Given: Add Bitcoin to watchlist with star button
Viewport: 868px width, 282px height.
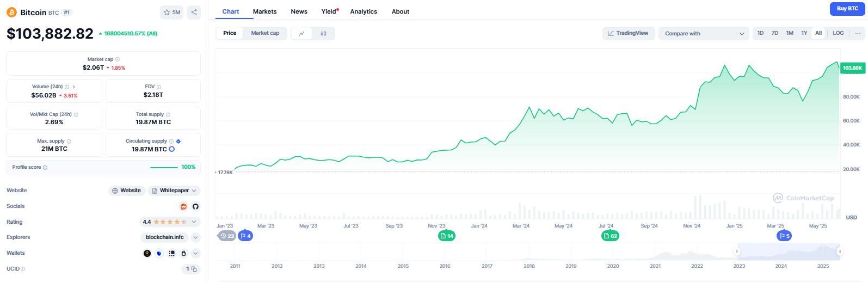Looking at the screenshot, I should click(x=172, y=12).
